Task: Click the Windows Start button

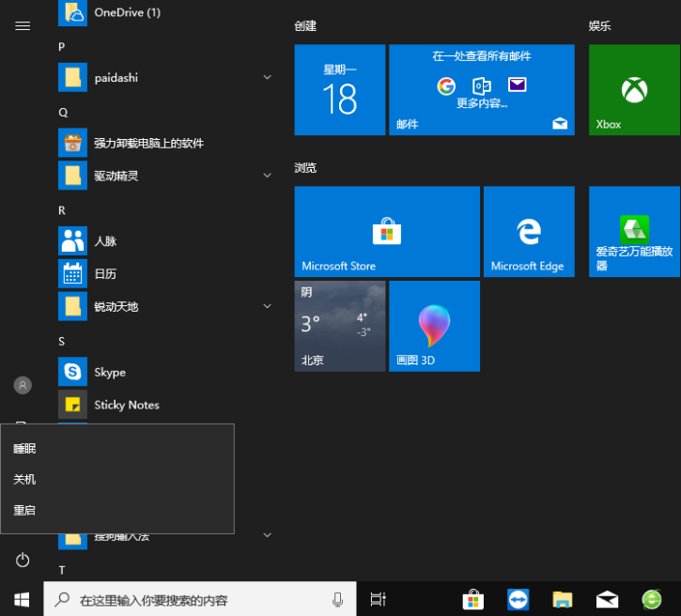Action: (x=22, y=599)
